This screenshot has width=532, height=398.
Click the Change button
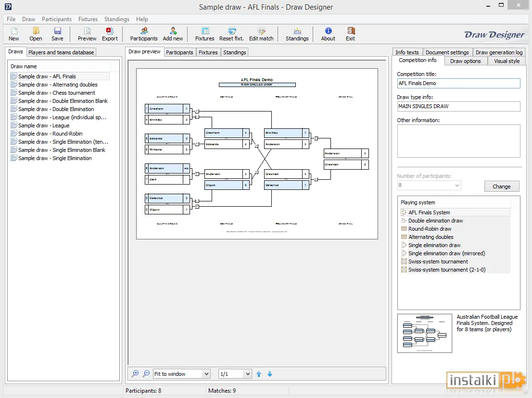pos(502,187)
